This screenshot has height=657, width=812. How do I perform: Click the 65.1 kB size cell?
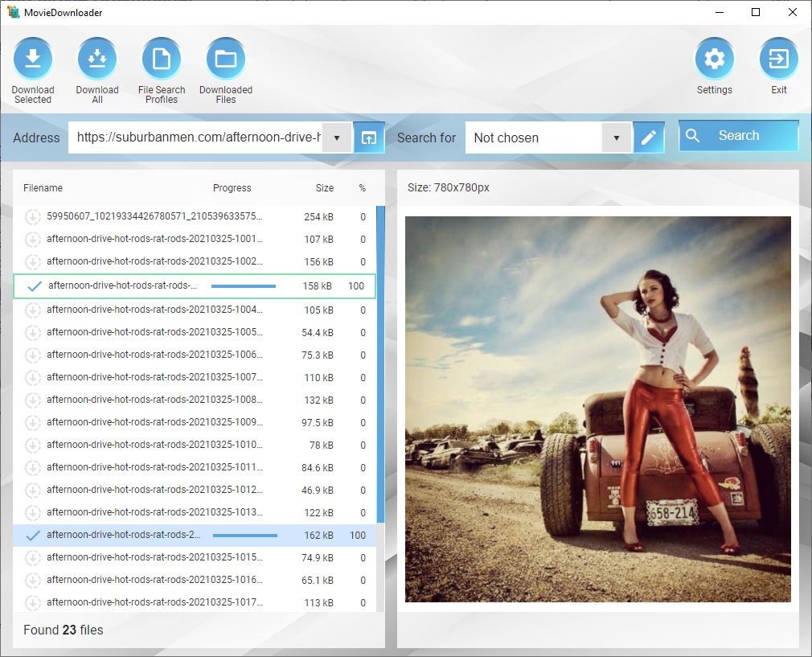[x=318, y=581]
